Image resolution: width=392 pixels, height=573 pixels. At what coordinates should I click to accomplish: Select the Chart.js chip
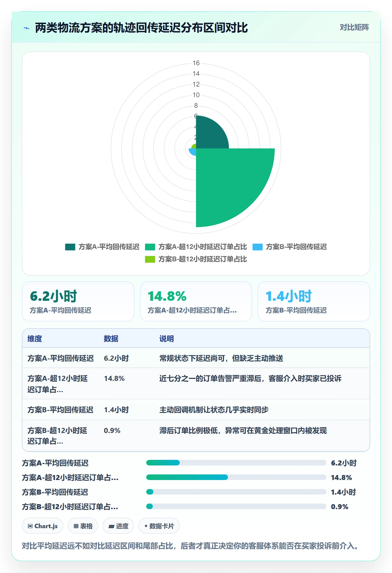click(x=43, y=526)
